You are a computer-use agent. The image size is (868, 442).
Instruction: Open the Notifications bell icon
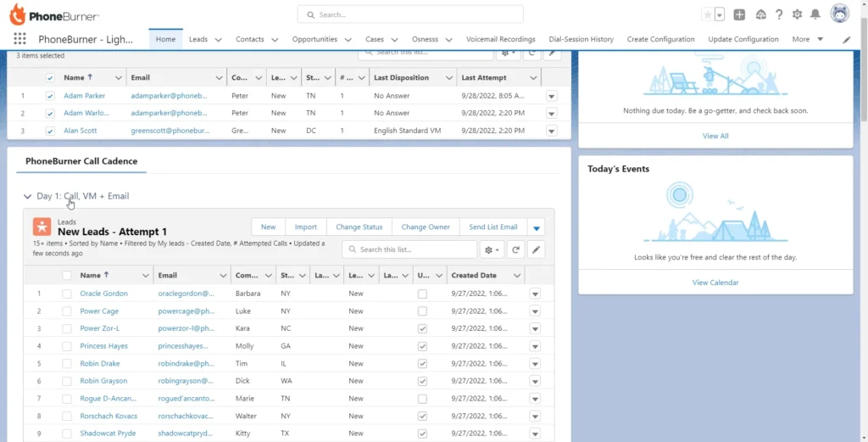(x=815, y=15)
